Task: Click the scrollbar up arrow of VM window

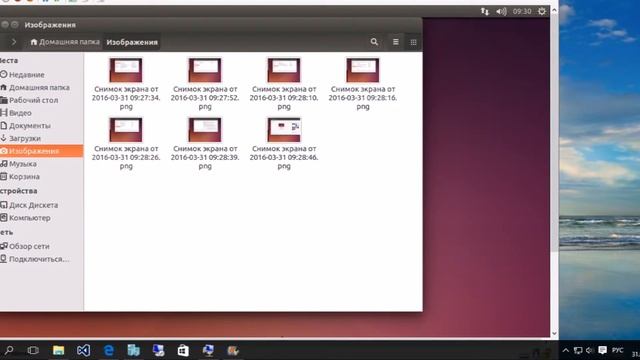Action: tap(554, 11)
